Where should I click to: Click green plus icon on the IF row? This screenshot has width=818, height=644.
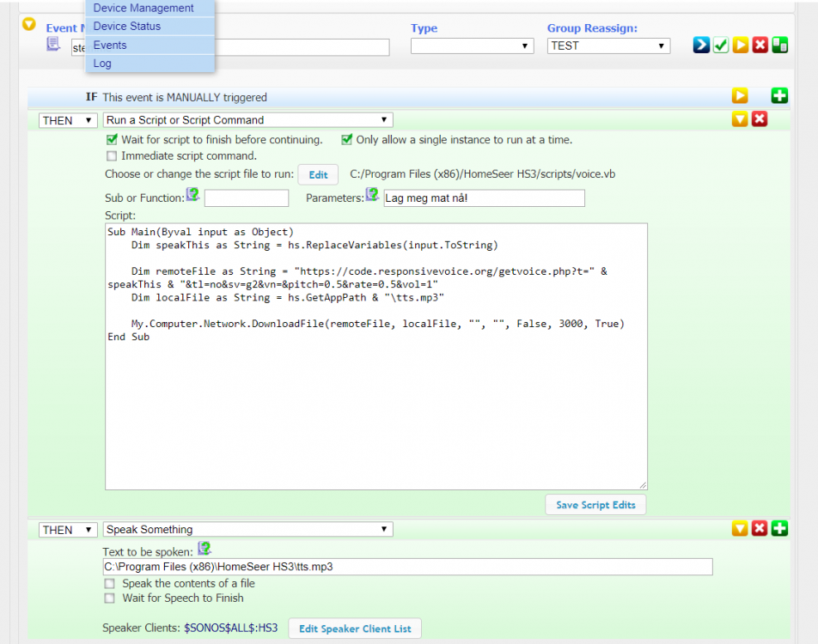779,96
